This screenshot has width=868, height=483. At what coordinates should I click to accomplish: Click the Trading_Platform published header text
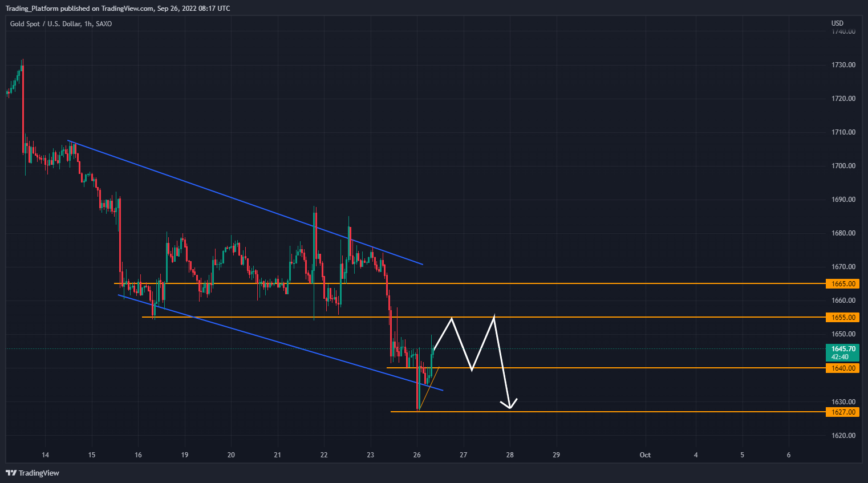118,9
